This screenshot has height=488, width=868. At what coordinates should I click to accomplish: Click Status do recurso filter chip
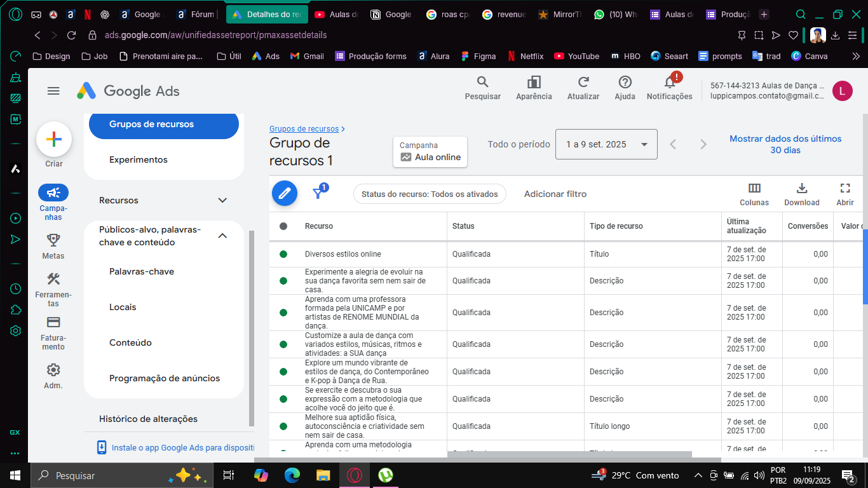click(x=430, y=194)
